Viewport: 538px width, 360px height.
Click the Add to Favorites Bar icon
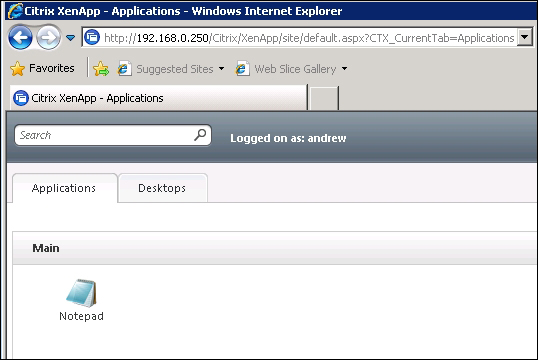pyautogui.click(x=101, y=69)
